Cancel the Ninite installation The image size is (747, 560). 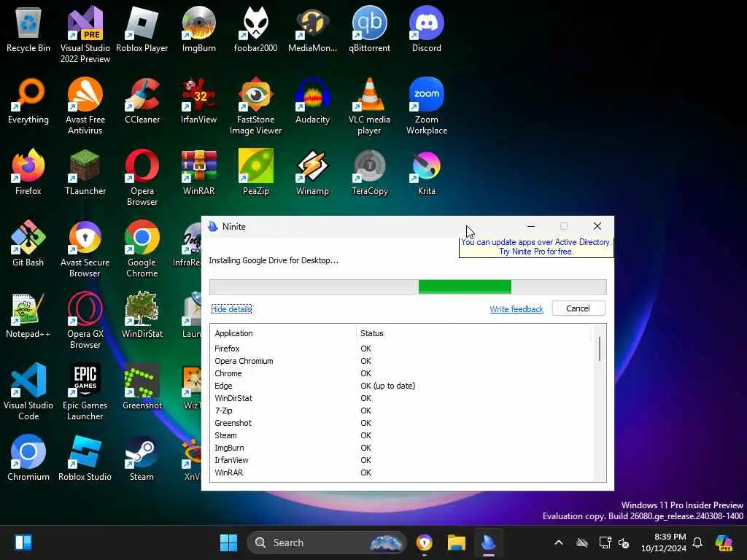(578, 308)
